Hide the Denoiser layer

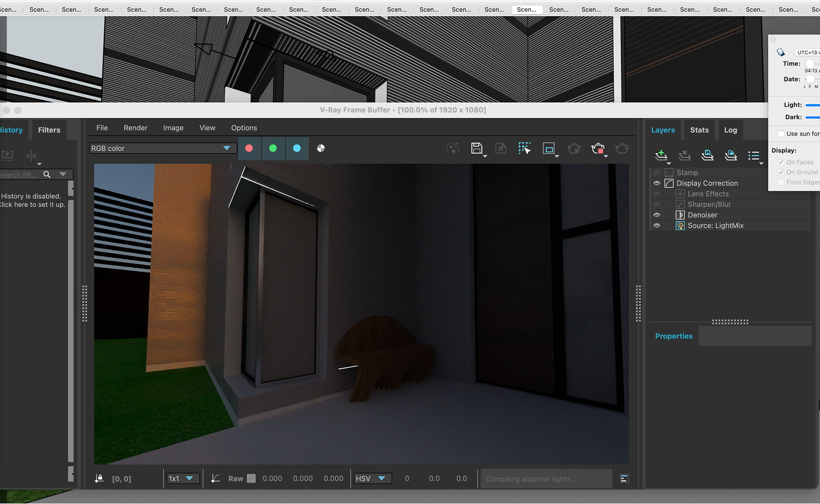click(657, 215)
